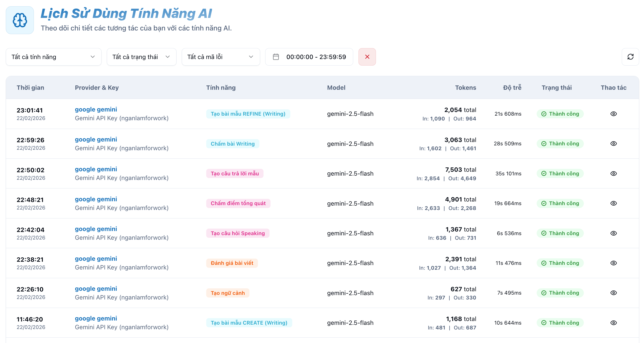The width and height of the screenshot is (644, 343).
Task: Click the Chấm điểm tổng quát badge
Action: [x=238, y=203]
